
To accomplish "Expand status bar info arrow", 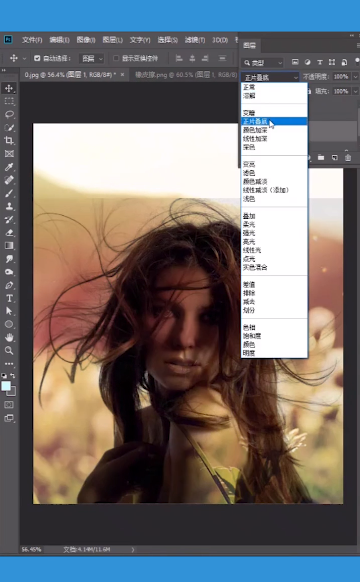I will point(133,550).
